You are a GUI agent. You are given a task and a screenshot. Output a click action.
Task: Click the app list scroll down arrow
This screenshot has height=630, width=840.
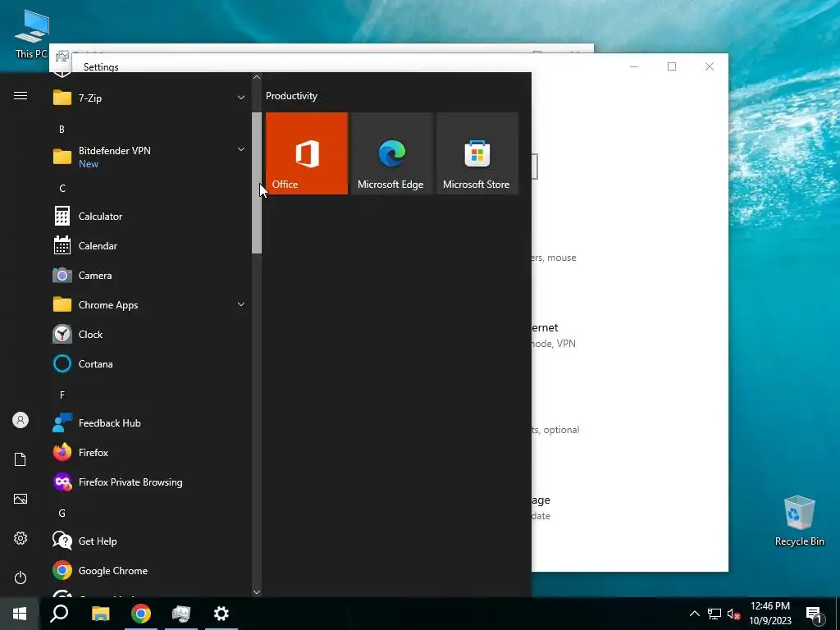257,592
